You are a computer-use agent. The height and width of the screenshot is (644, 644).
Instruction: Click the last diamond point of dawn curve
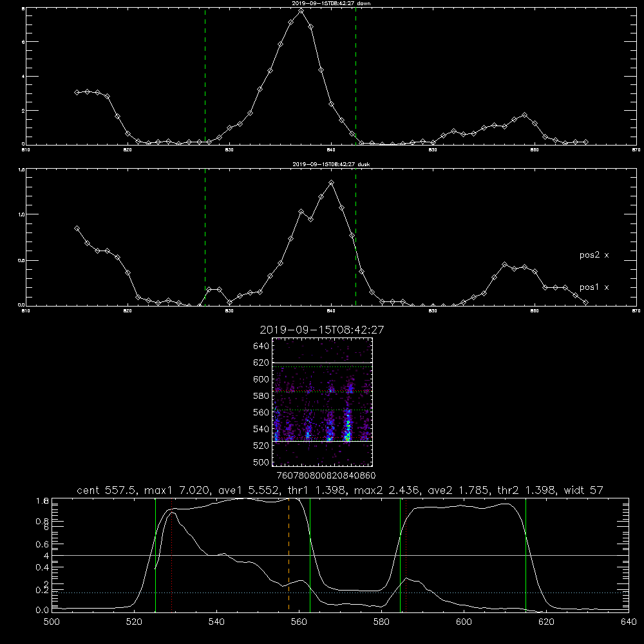pyautogui.click(x=585, y=142)
